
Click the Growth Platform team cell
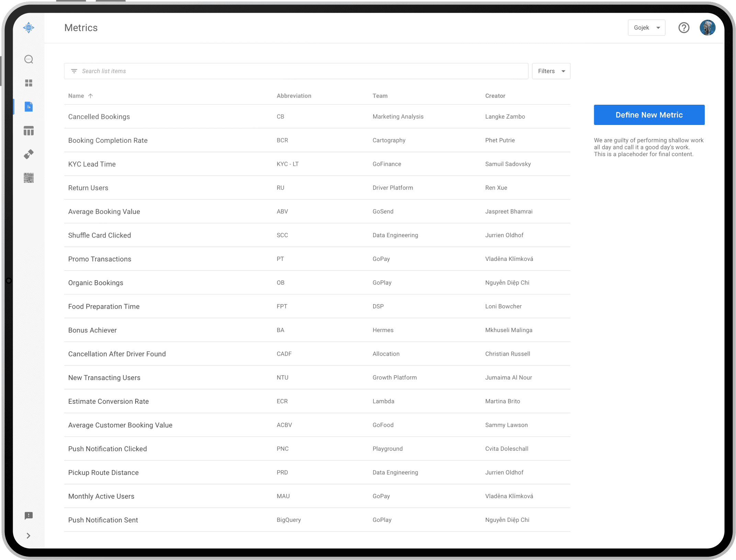(x=394, y=377)
